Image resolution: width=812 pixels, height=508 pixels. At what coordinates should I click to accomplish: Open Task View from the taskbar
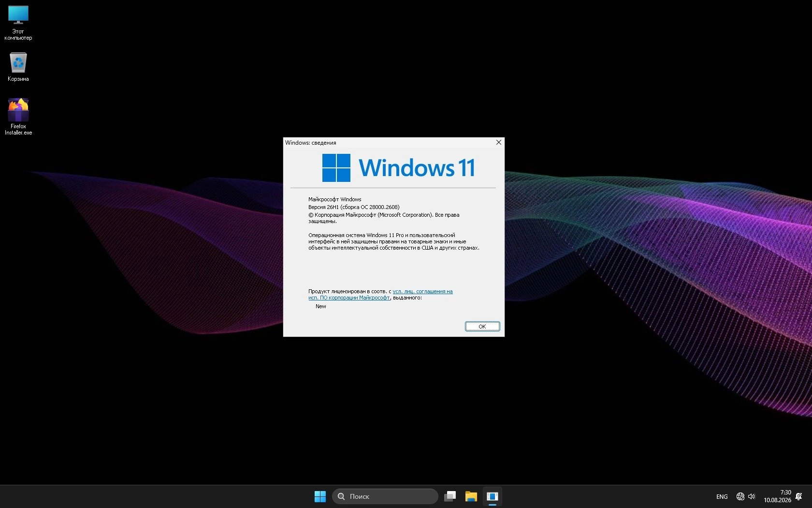450,496
